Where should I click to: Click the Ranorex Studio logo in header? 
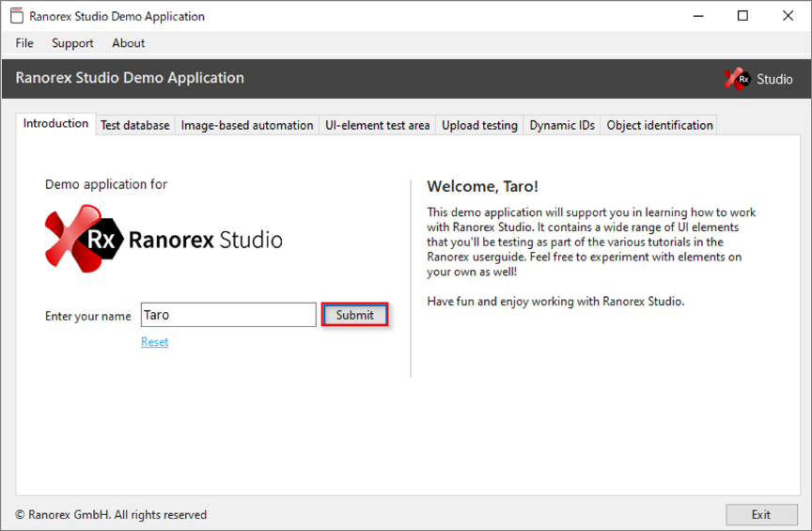click(758, 79)
